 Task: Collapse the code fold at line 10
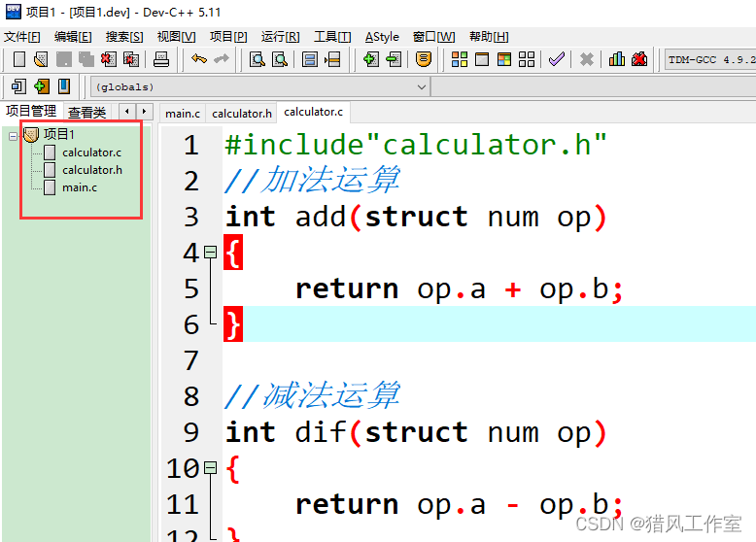[210, 467]
